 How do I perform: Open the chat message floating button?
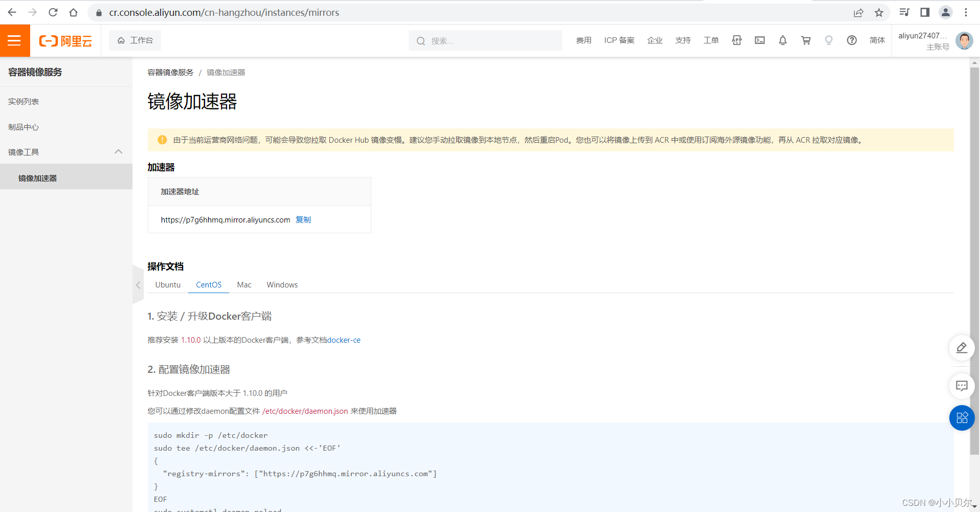(962, 386)
